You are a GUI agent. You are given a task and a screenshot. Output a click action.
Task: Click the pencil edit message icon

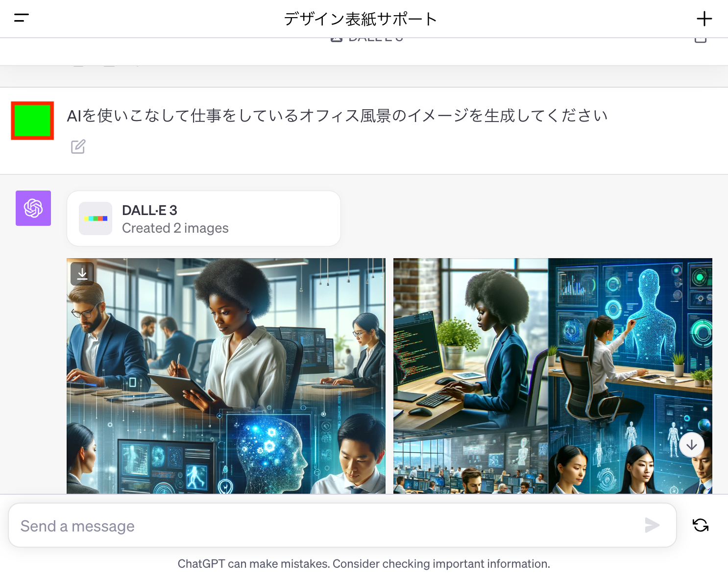pos(78,146)
